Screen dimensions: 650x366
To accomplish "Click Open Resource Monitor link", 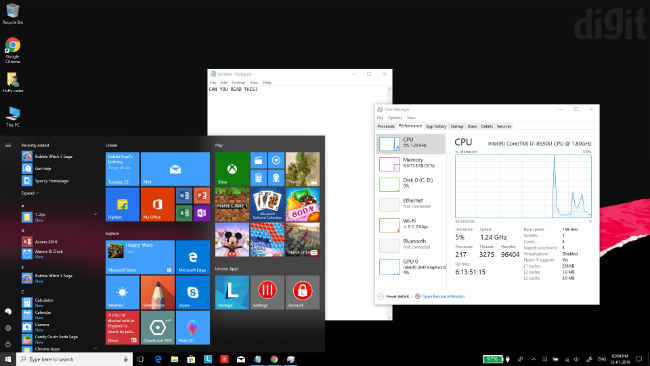I will point(440,296).
